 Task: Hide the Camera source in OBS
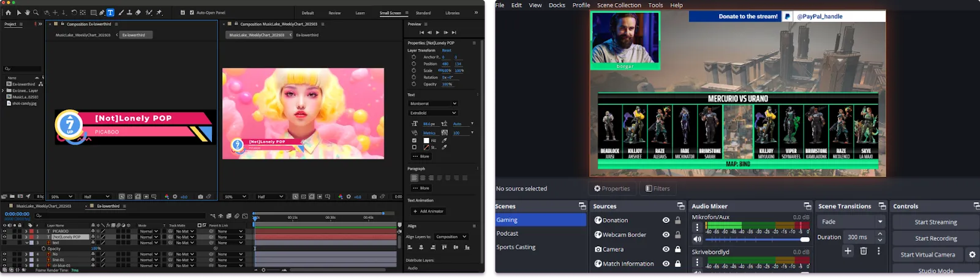pyautogui.click(x=666, y=249)
